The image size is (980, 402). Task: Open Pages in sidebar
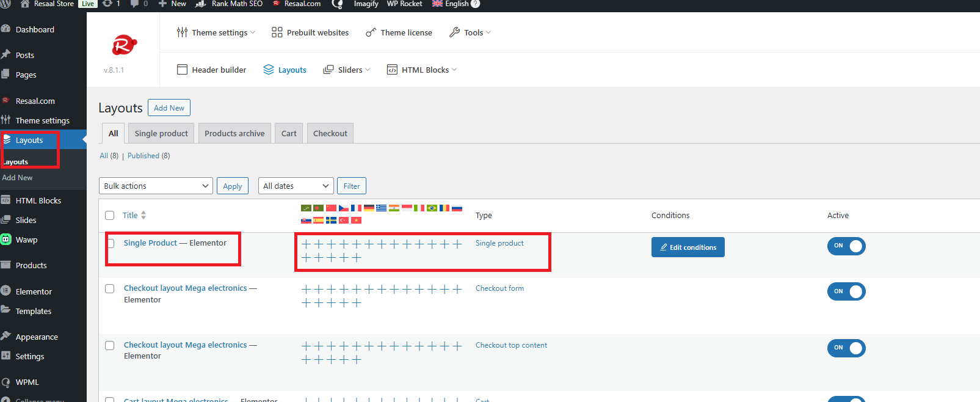coord(26,75)
